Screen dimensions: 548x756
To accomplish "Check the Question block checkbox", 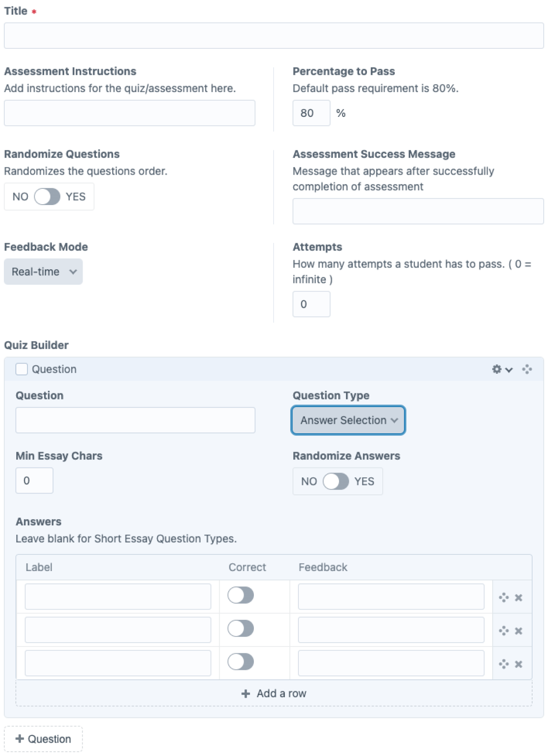I will tap(21, 369).
